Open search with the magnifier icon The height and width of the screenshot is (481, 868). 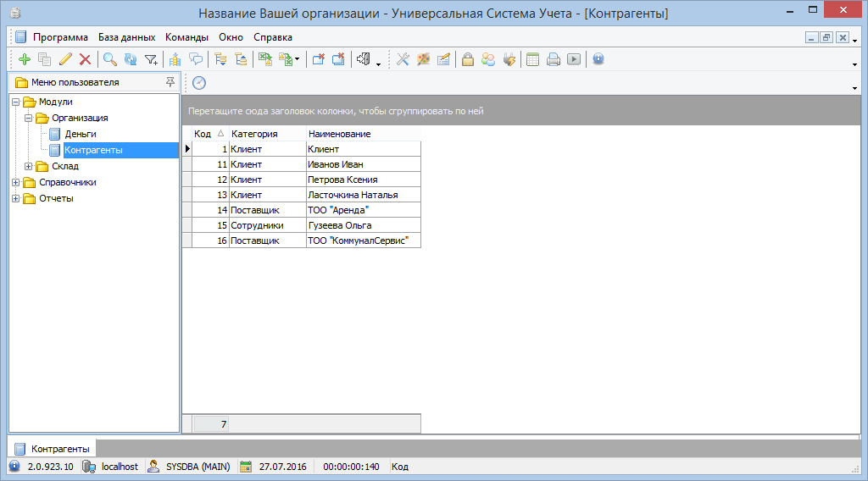pyautogui.click(x=110, y=59)
